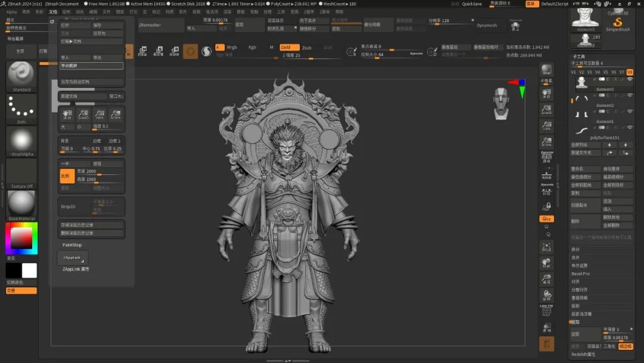This screenshot has height=363, width=644.
Task: Open the BasicMaterial material picker
Action: click(21, 202)
